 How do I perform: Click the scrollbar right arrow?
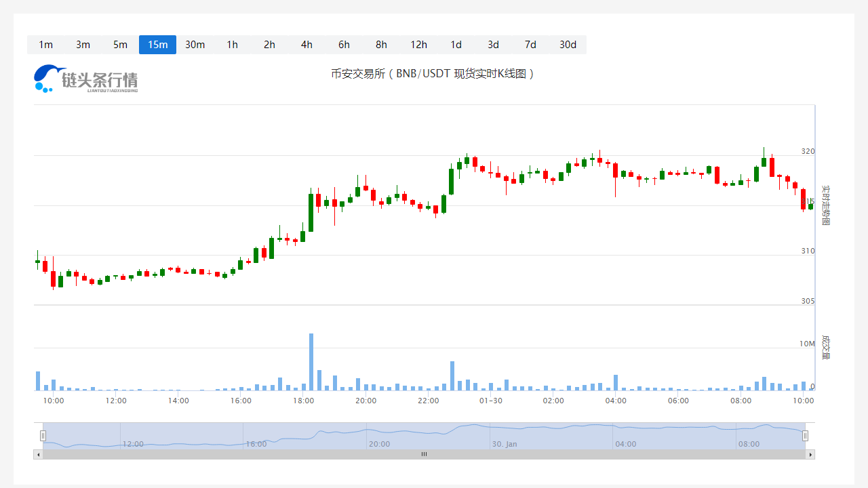(810, 454)
